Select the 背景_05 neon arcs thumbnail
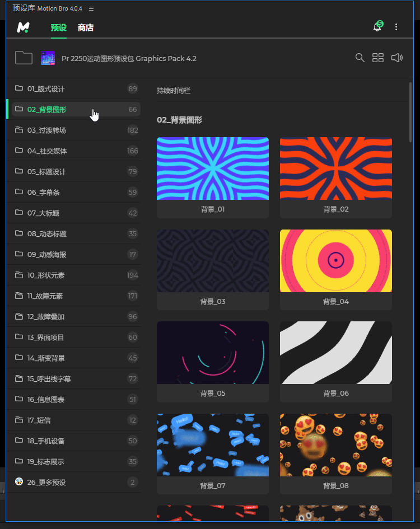The image size is (420, 529). click(213, 353)
